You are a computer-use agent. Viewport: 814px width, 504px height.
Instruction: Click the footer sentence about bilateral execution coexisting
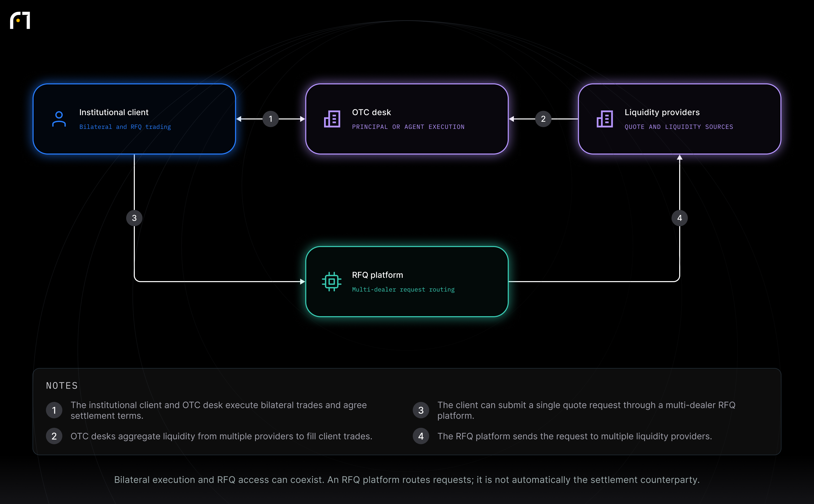407,480
